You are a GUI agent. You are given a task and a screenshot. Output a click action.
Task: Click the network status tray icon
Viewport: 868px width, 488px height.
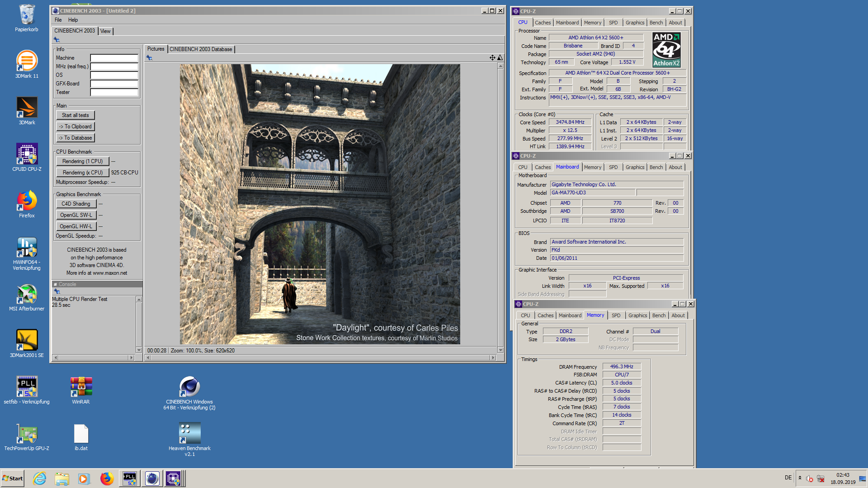point(821,479)
